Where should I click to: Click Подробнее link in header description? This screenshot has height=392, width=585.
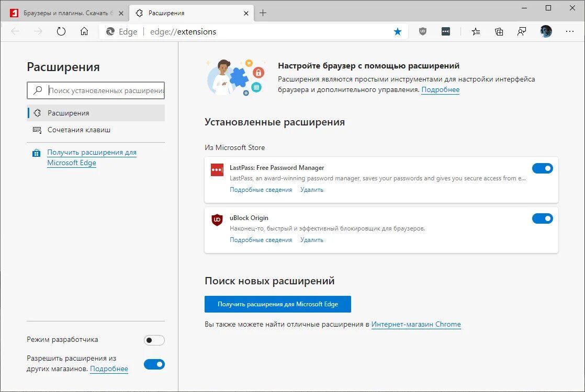[440, 89]
